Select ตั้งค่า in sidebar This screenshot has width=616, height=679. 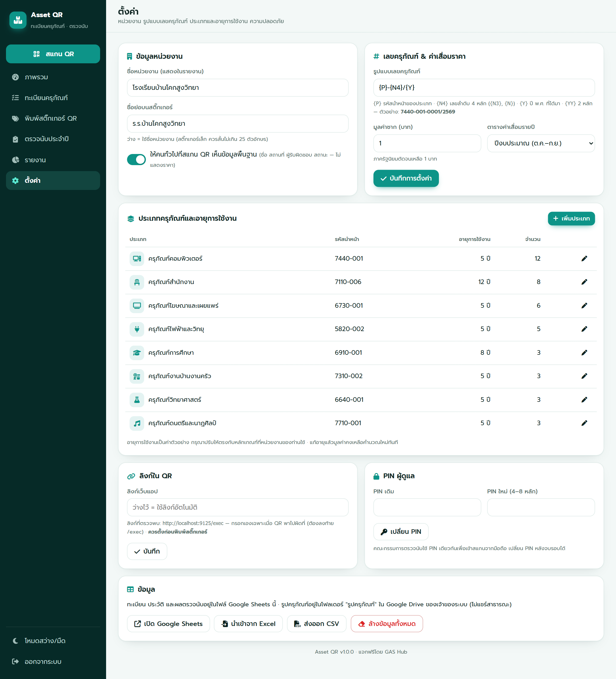[53, 181]
